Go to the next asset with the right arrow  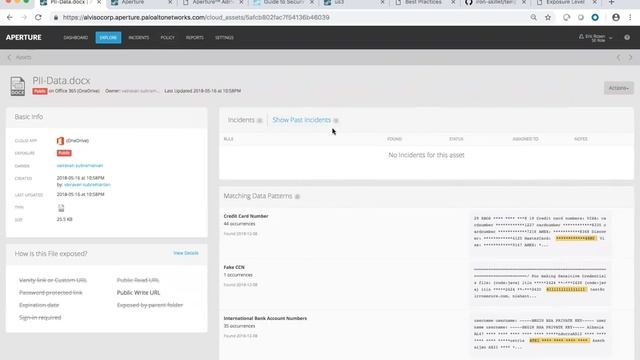[630, 58]
